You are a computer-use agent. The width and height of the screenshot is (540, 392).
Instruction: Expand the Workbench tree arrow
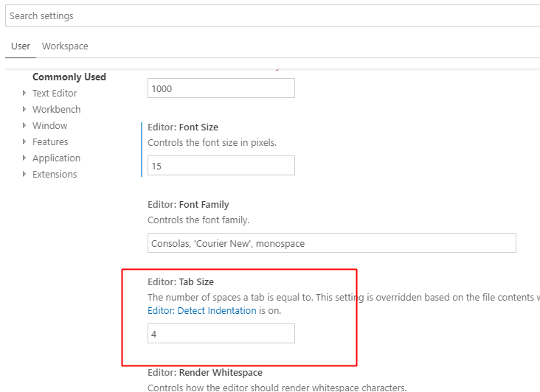click(x=24, y=109)
